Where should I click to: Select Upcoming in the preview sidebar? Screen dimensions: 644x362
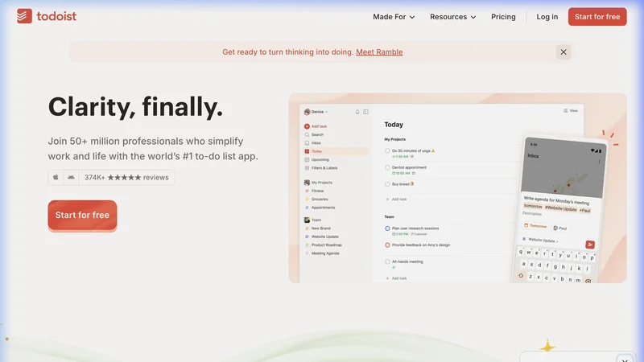point(320,159)
